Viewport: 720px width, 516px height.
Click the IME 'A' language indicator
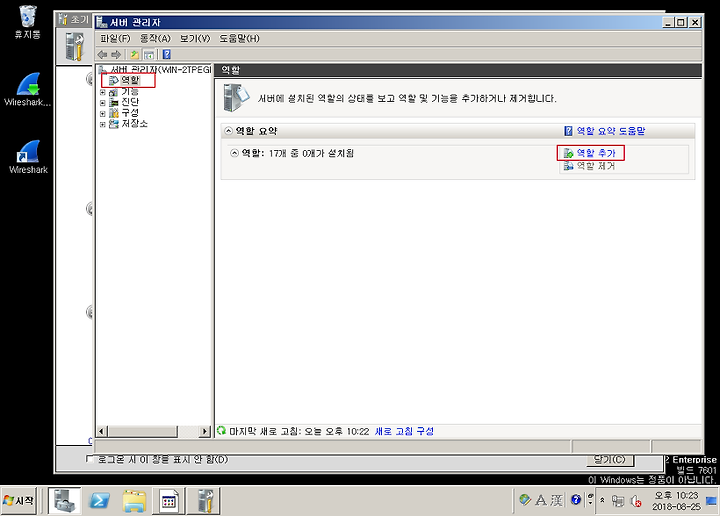coord(540,500)
